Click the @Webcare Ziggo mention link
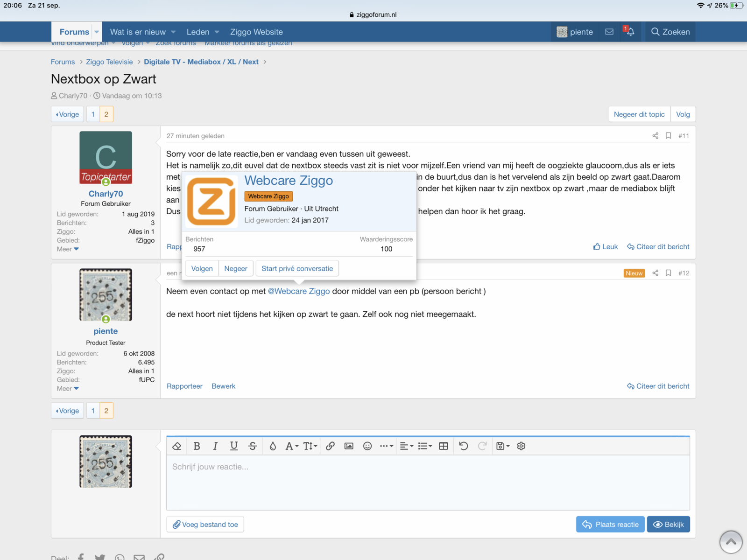 [299, 291]
